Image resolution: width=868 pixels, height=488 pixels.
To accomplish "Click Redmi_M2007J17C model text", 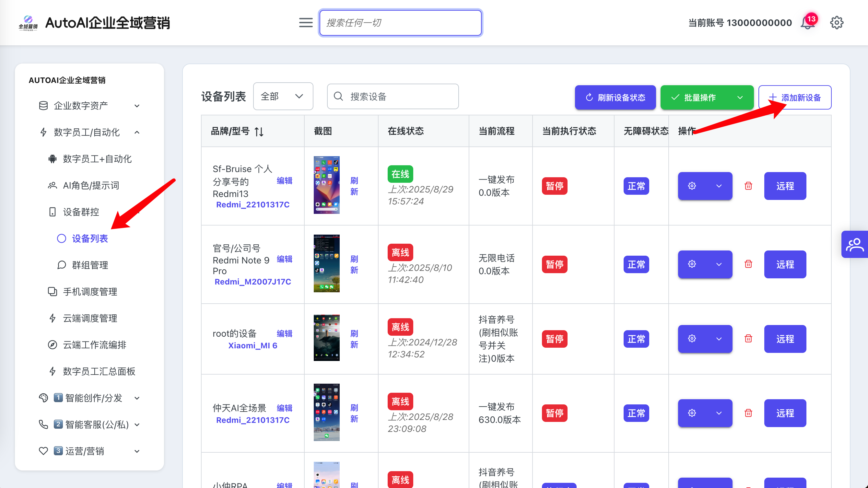I will tap(253, 282).
